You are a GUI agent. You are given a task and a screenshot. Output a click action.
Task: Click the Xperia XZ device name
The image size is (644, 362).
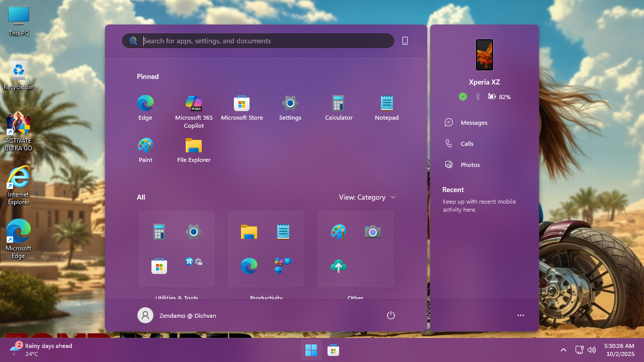(x=485, y=82)
